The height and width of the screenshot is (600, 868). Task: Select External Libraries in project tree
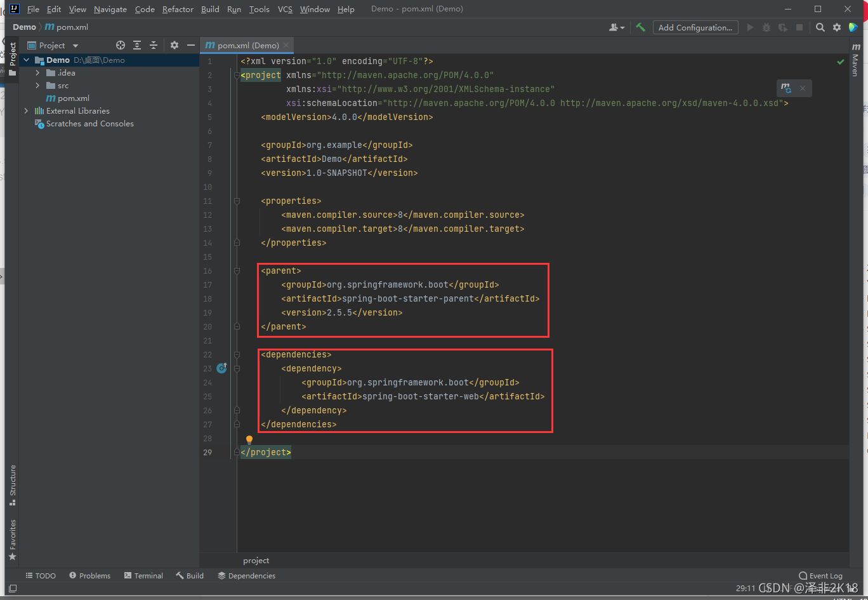[x=72, y=111]
